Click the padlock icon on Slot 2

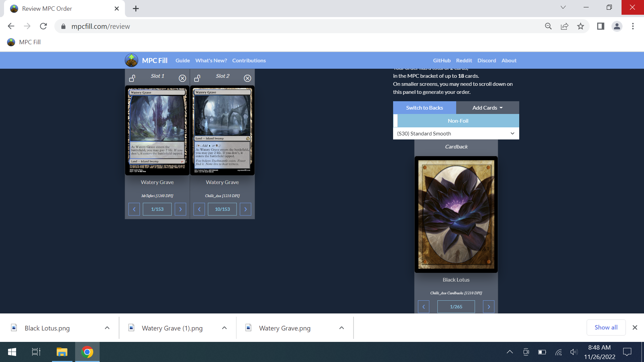click(x=197, y=77)
